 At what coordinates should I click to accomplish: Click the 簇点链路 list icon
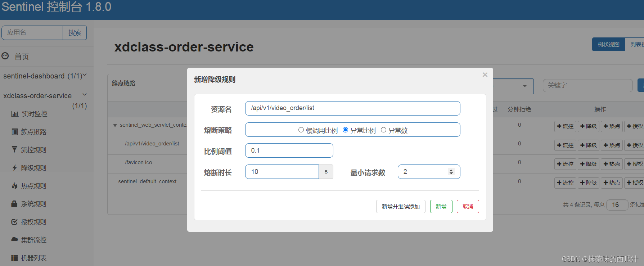tap(15, 132)
